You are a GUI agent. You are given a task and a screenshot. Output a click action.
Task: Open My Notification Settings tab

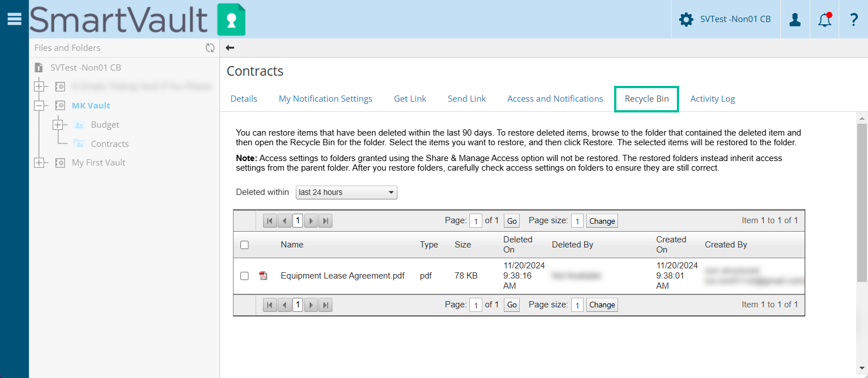pos(326,98)
